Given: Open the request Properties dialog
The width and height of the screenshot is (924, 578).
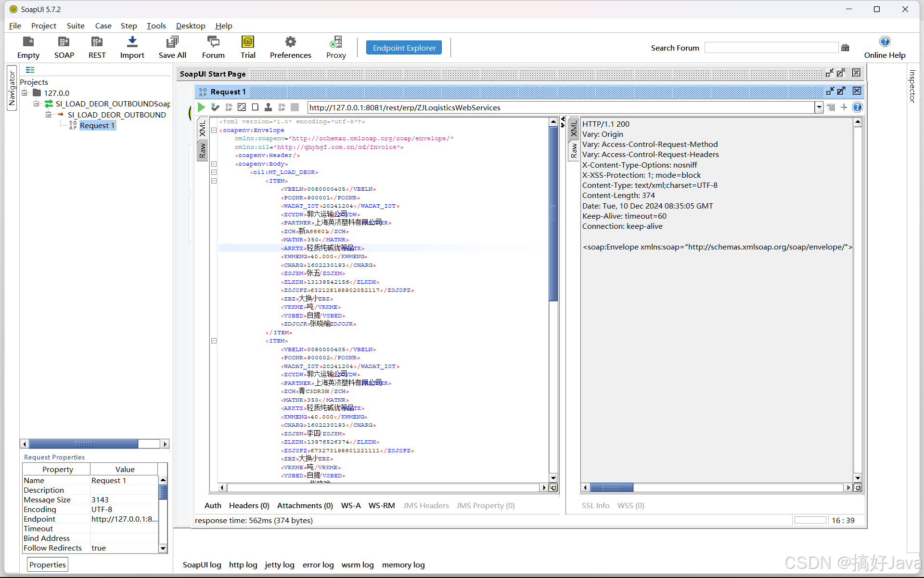Looking at the screenshot, I should (x=47, y=564).
